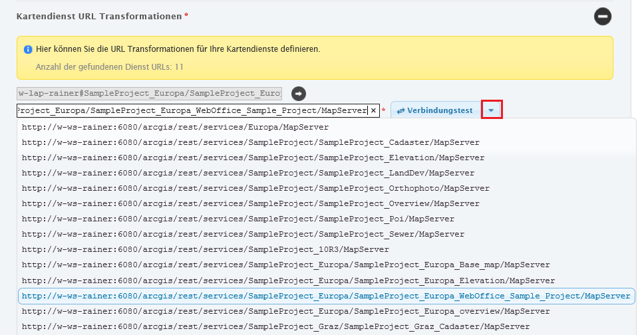This screenshot has height=335, width=644.
Task: Select the SampleProject_Graz_Cadaster/MapServer URL
Action: click(x=327, y=327)
